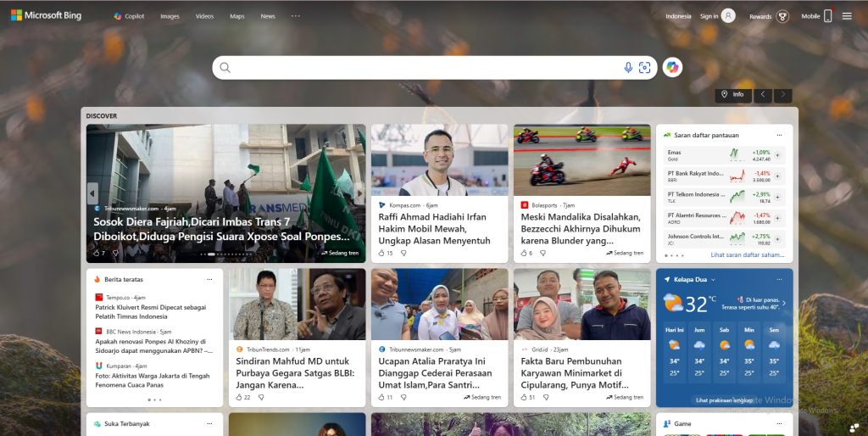Open visual search camera icon
Image resolution: width=868 pixels, height=436 pixels.
(644, 68)
